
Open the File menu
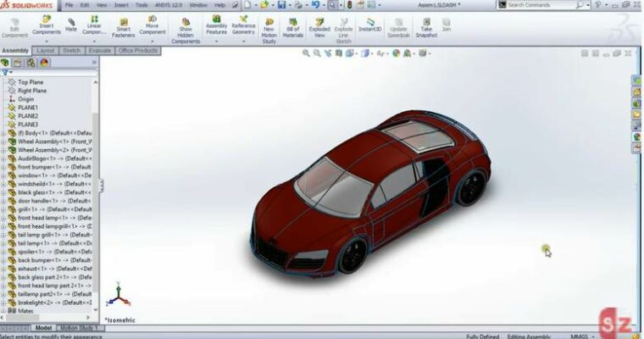tap(69, 5)
